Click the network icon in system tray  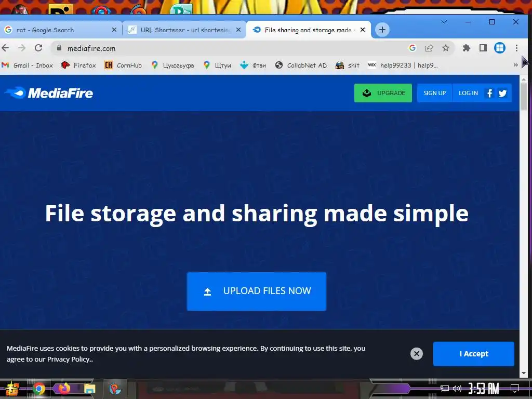point(445,389)
